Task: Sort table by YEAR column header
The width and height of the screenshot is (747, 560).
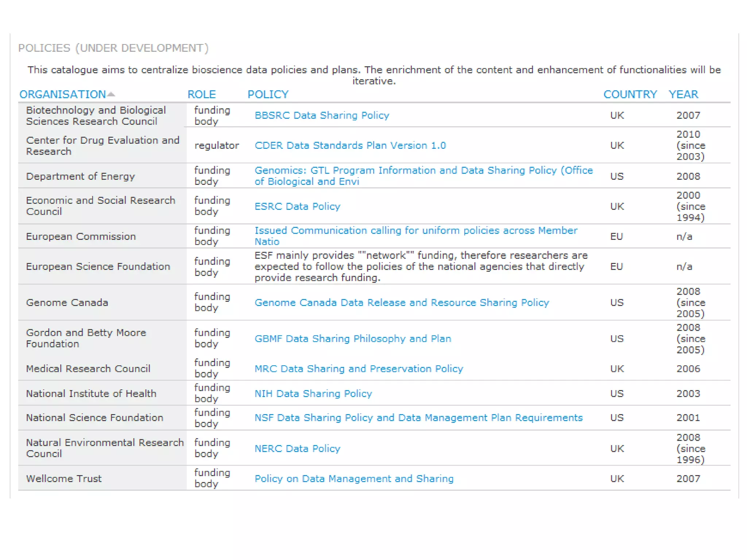Action: click(x=683, y=94)
